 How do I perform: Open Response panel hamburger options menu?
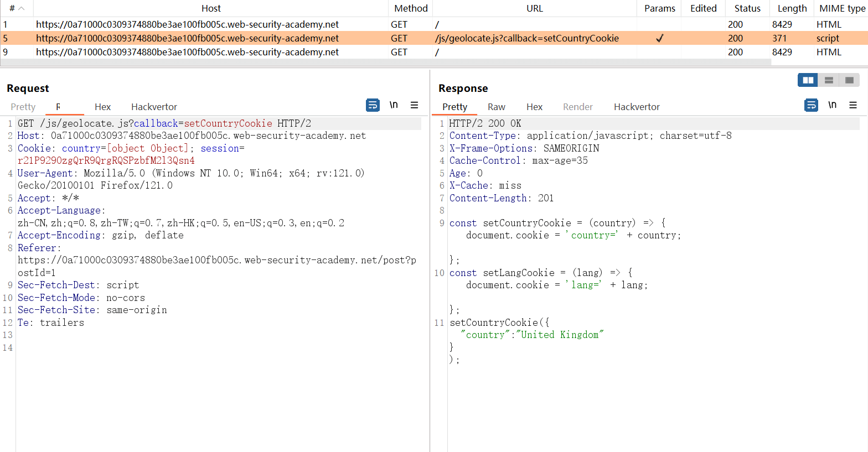point(852,105)
